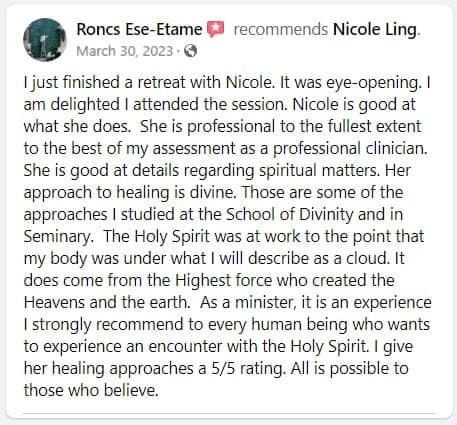Click the word "recommends" in the header
The width and height of the screenshot is (457, 425).
(x=281, y=29)
